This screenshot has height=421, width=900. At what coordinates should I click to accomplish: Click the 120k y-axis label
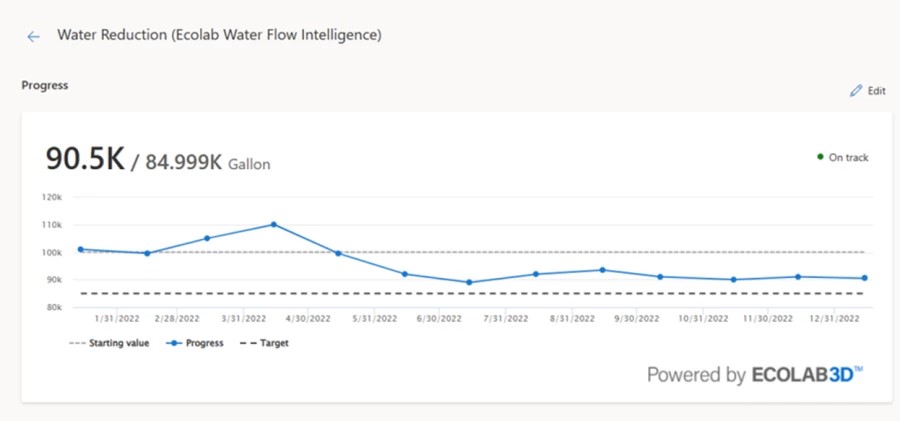[52, 197]
